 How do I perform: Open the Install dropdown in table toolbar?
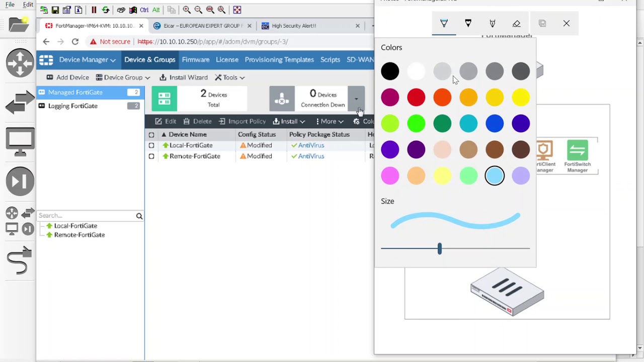pyautogui.click(x=289, y=121)
